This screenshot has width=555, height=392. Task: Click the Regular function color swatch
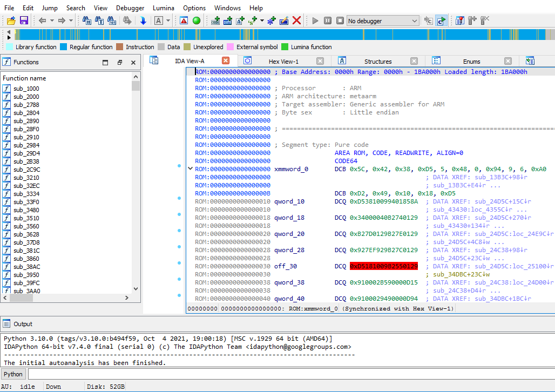63,47
